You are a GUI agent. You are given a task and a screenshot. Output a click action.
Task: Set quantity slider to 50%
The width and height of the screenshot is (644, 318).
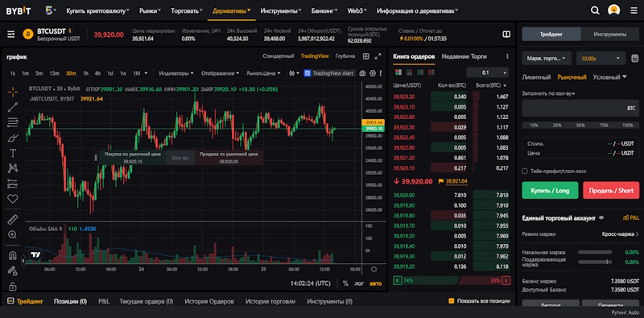(x=580, y=125)
